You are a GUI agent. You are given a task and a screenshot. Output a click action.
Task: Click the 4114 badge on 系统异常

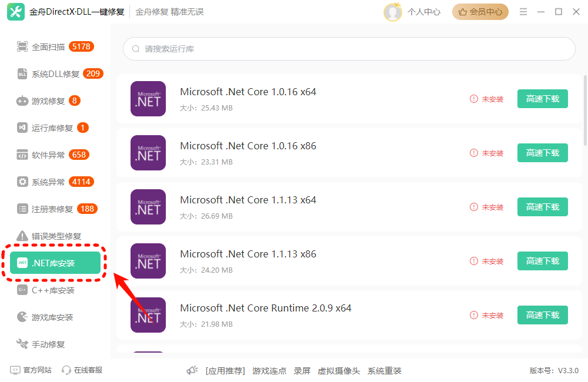pos(81,182)
